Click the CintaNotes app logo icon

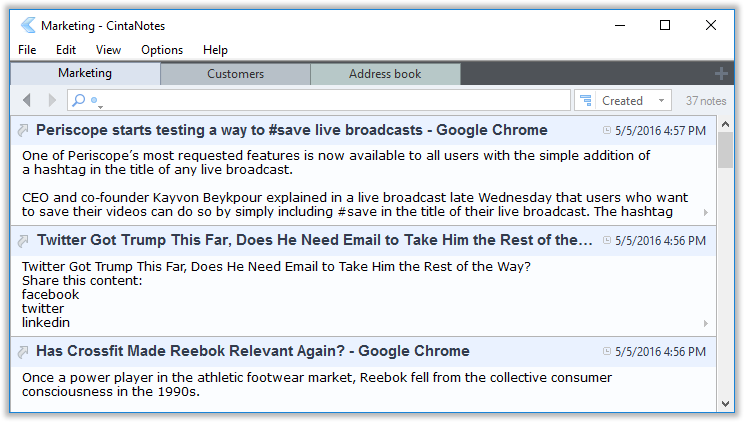click(28, 25)
